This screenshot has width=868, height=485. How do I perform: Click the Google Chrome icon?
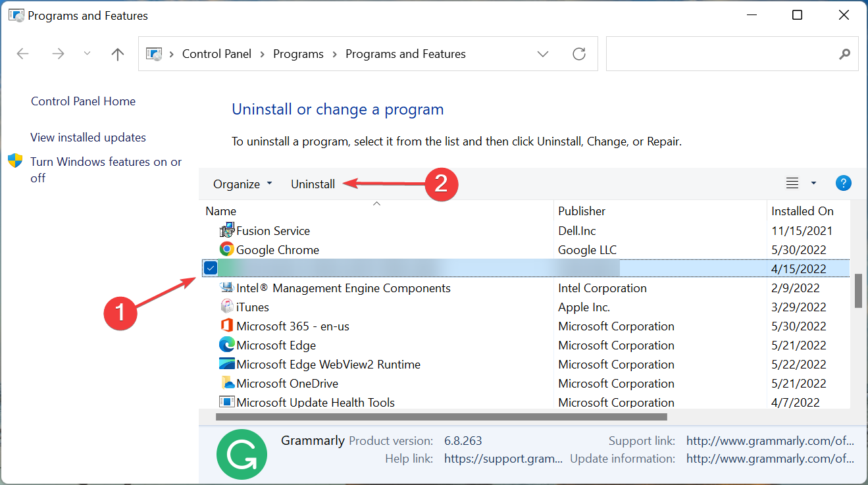(x=227, y=249)
